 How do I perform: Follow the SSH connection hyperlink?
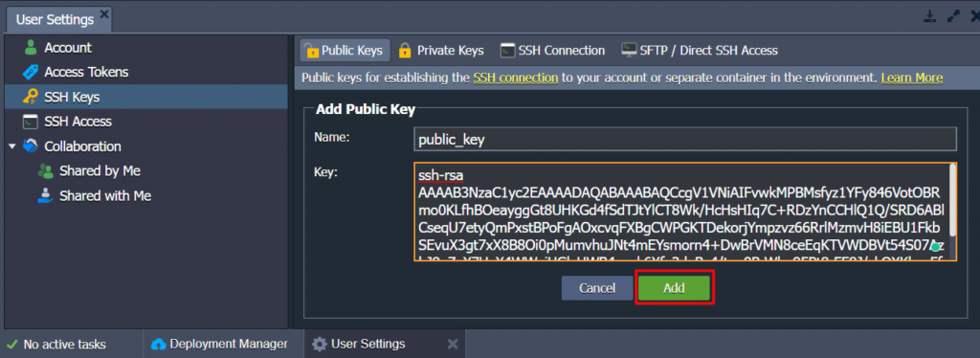pos(515,78)
